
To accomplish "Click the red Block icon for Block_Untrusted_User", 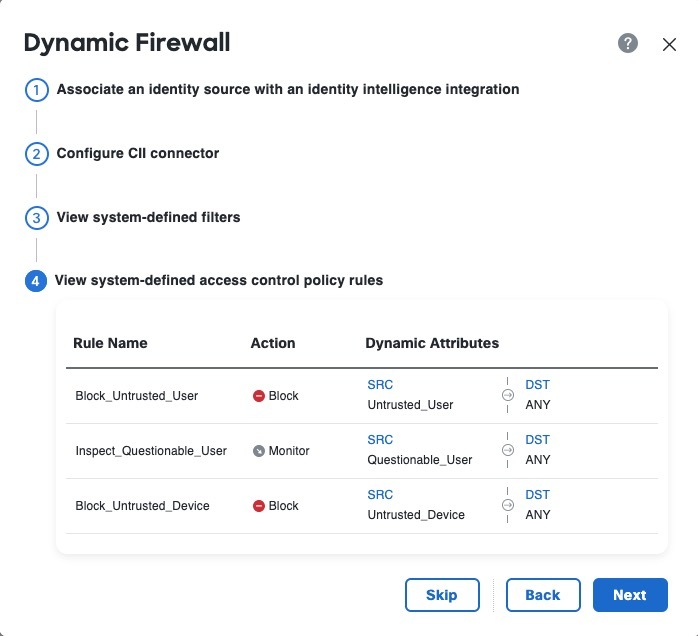I will coord(259,396).
